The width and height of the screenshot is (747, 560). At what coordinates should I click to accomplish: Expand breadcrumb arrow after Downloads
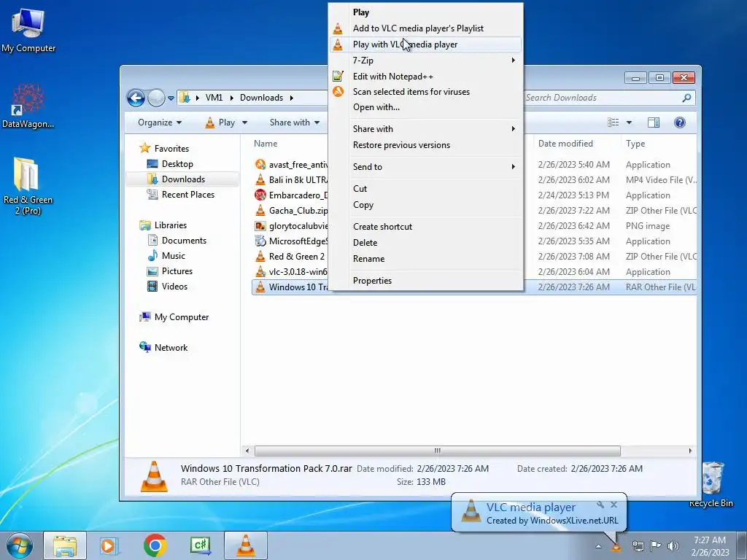pyautogui.click(x=292, y=98)
